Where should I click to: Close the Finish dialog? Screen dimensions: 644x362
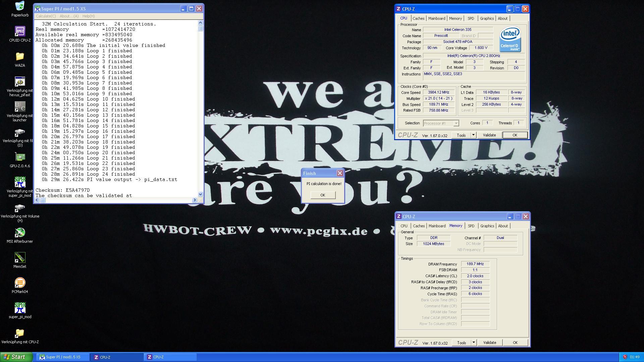point(340,173)
